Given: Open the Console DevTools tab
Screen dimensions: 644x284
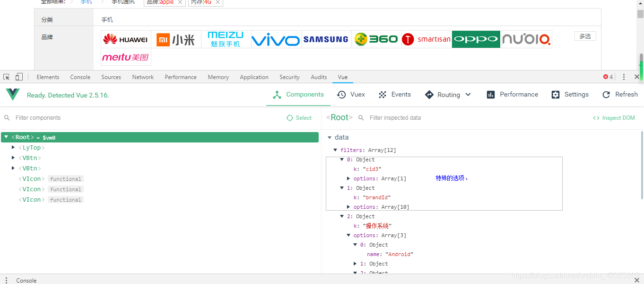Looking at the screenshot, I should tap(80, 77).
